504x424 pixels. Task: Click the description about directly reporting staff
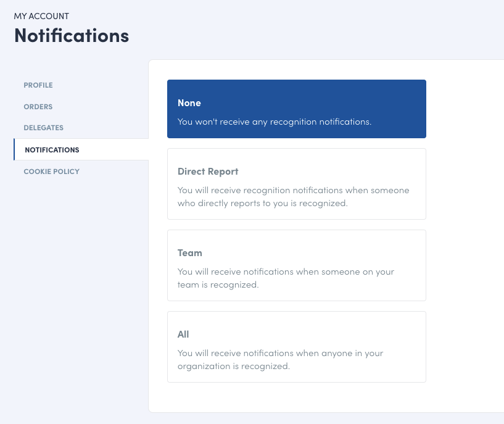[x=293, y=196]
